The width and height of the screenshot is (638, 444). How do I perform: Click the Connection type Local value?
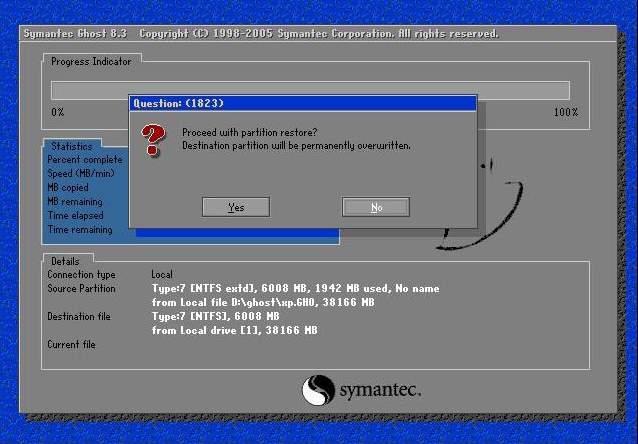[x=162, y=274]
